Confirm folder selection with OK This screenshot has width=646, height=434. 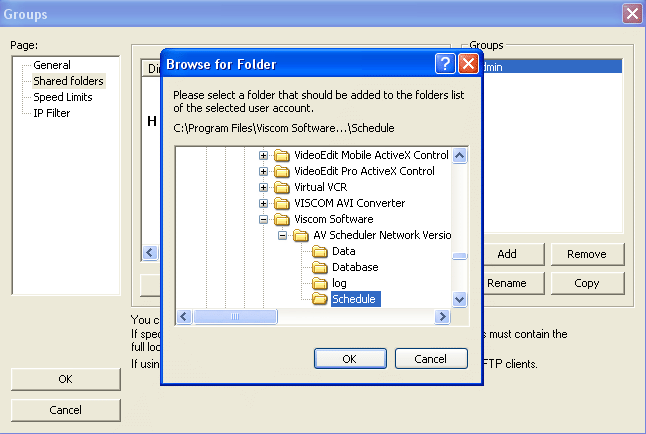tap(349, 358)
